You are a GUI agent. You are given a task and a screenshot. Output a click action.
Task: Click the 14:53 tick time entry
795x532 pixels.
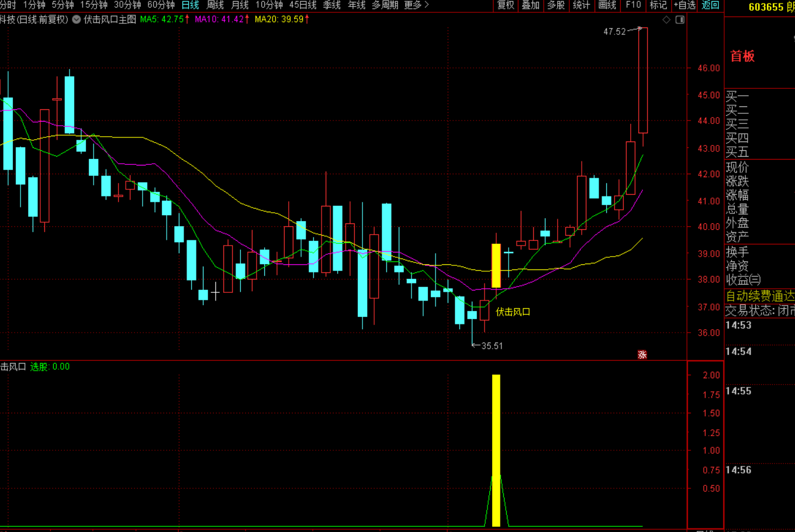point(738,326)
